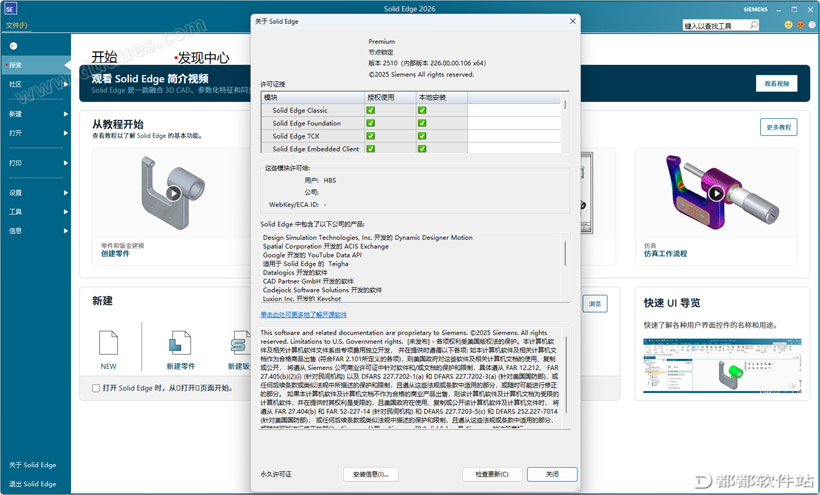This screenshot has height=495, width=820.
Task: Switch to the 开始 tab
Action: tap(105, 57)
